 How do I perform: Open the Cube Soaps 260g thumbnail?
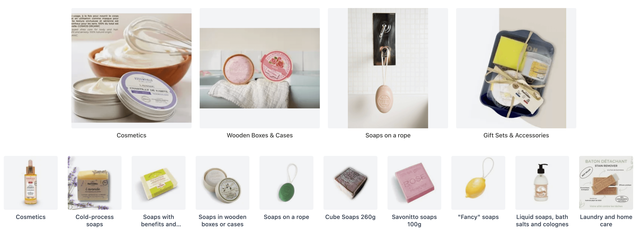[x=350, y=183]
